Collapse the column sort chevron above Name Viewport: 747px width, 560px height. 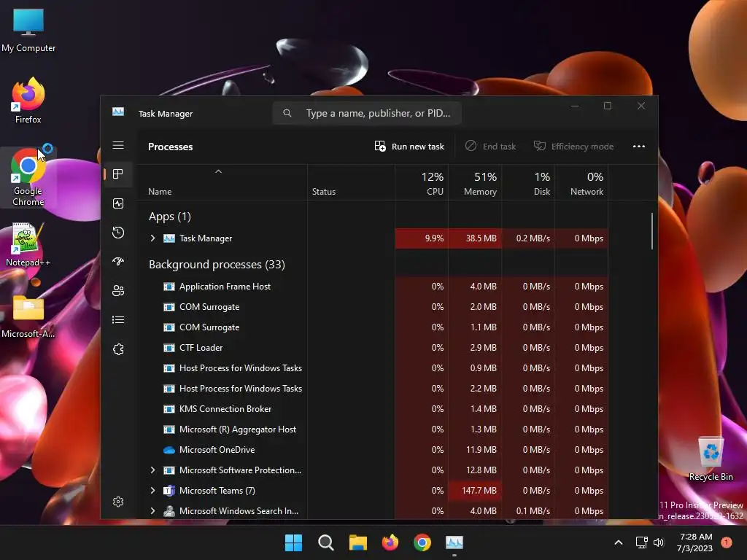[218, 171]
